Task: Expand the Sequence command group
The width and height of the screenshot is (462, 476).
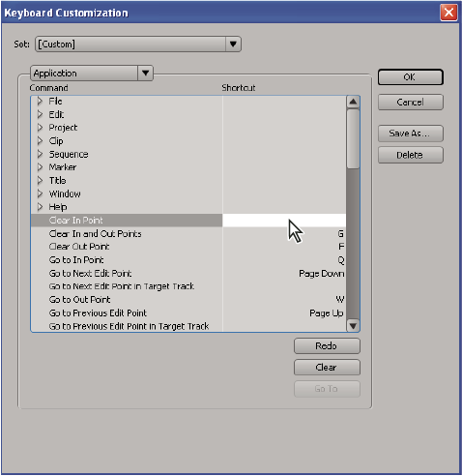Action: point(40,154)
